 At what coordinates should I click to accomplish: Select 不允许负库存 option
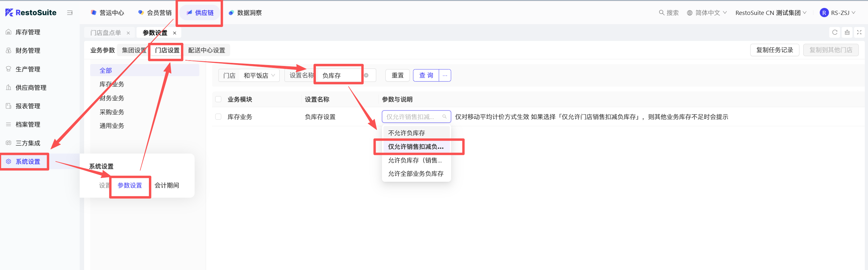[x=406, y=133]
